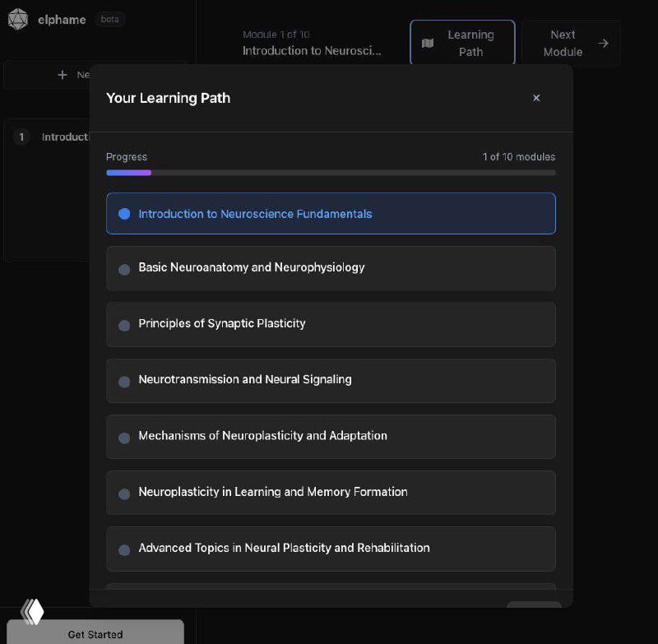Click the elphame polyhedron logo icon
The image size is (658, 644).
(18, 20)
